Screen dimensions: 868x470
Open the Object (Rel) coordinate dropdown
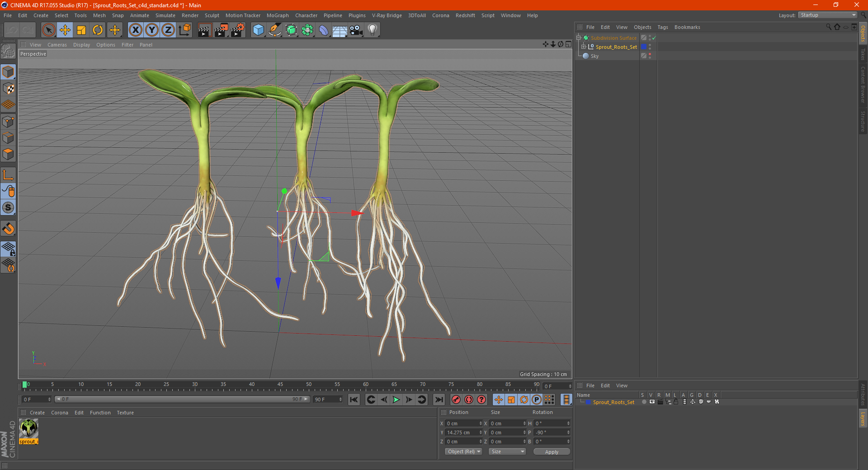tap(464, 451)
